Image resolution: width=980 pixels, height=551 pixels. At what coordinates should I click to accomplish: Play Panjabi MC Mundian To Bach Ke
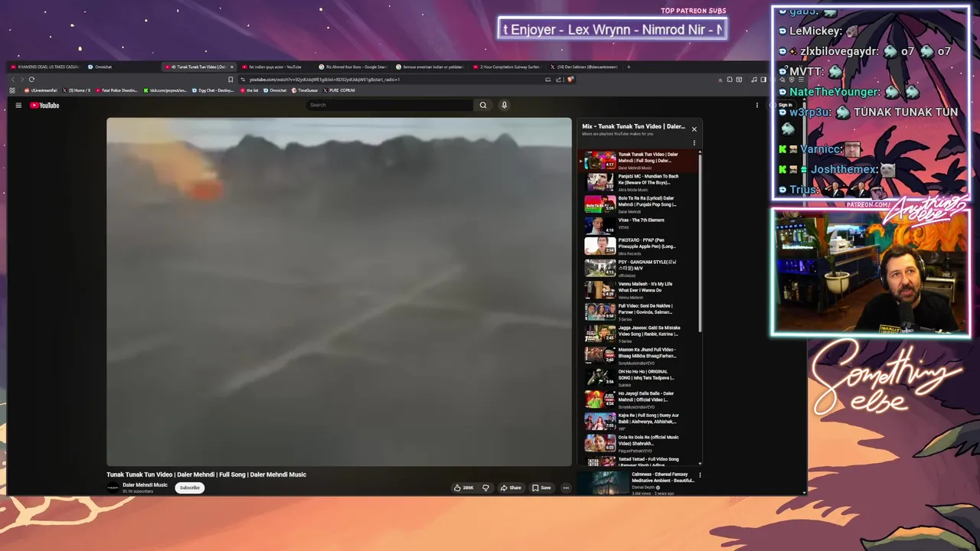pos(640,182)
